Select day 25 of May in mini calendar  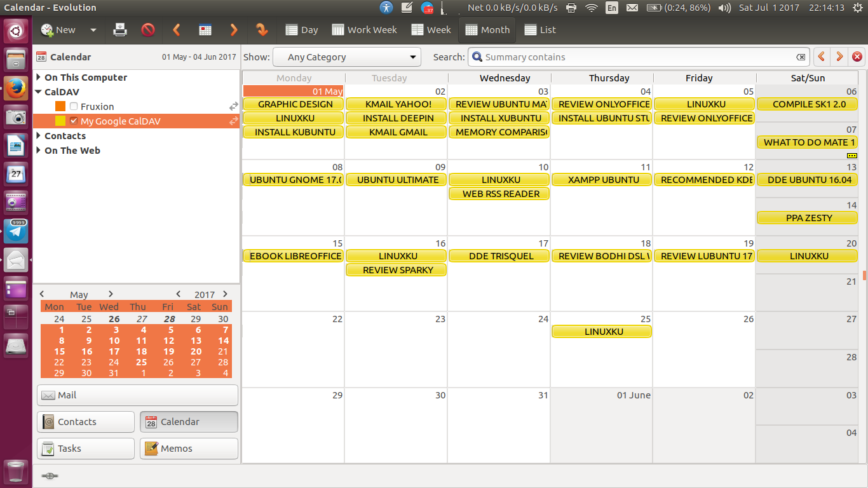point(141,362)
